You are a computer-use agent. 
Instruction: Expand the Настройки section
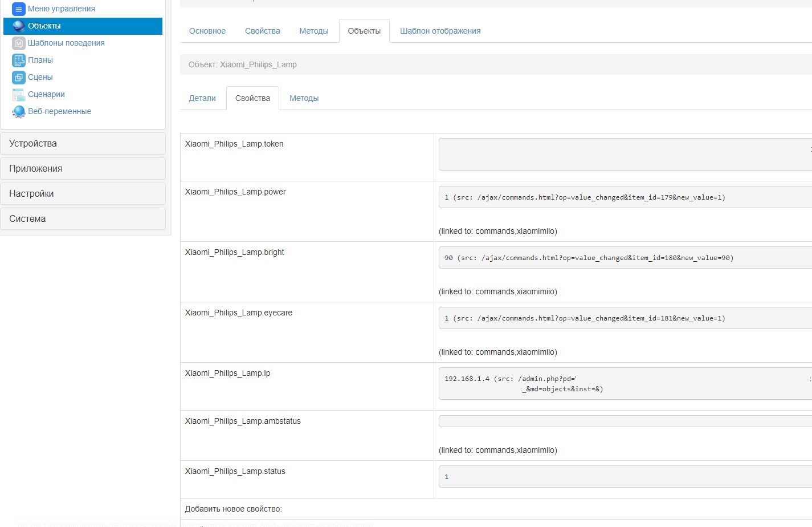point(83,194)
